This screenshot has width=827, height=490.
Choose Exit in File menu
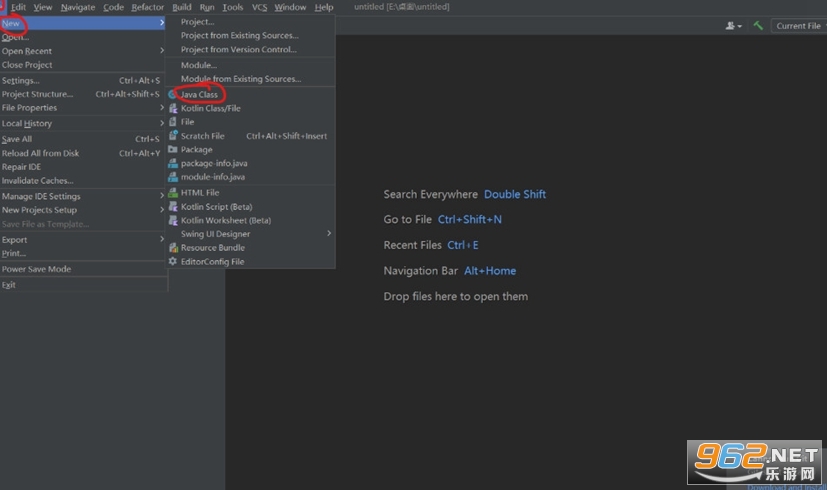tap(83, 284)
